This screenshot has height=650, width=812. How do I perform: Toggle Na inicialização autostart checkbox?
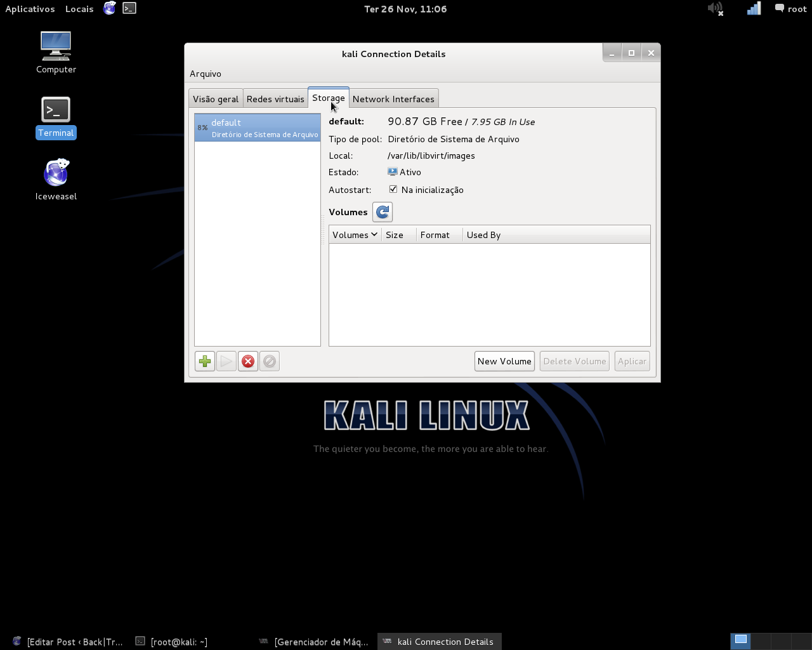(393, 189)
